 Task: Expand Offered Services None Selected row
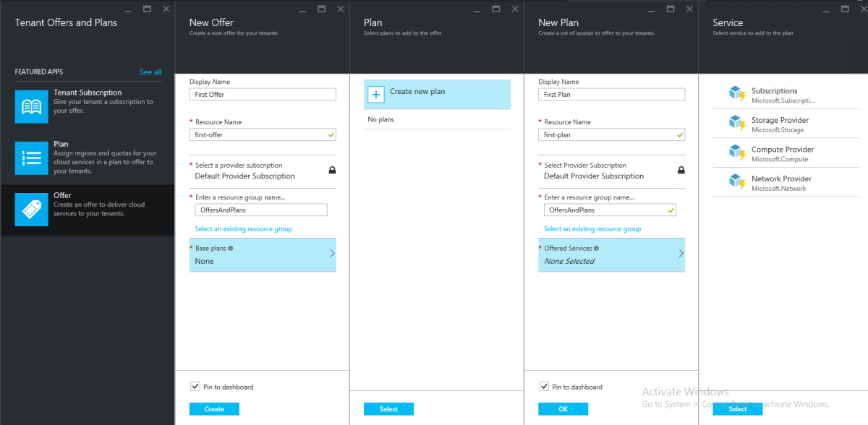[x=611, y=254]
